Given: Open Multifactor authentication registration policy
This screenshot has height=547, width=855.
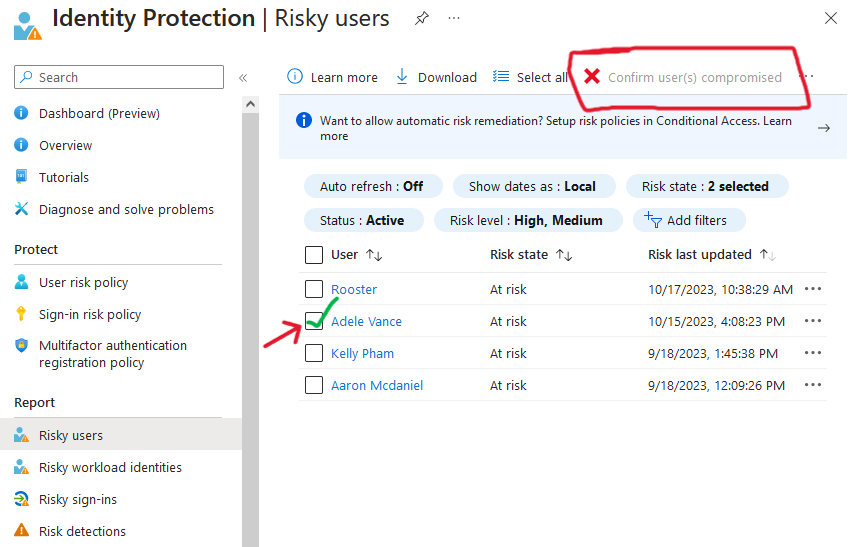Looking at the screenshot, I should (x=113, y=354).
